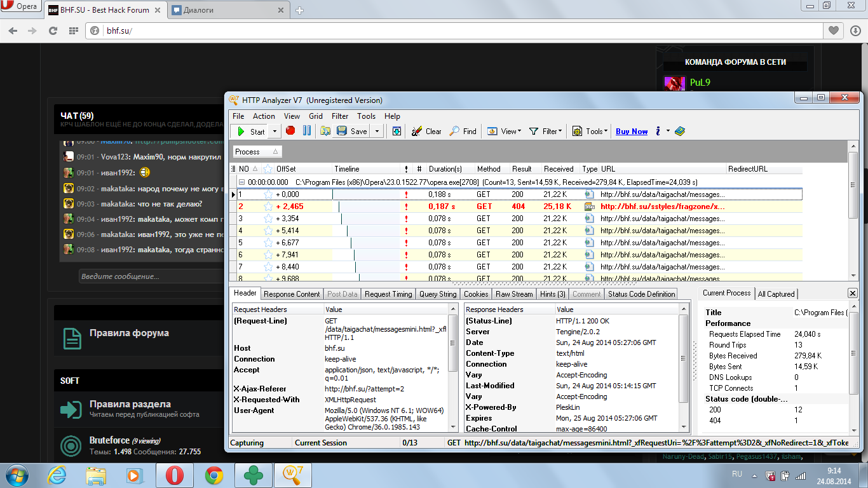868x488 pixels.
Task: Open the Help menu in HTTP Analyzer
Action: (x=392, y=116)
